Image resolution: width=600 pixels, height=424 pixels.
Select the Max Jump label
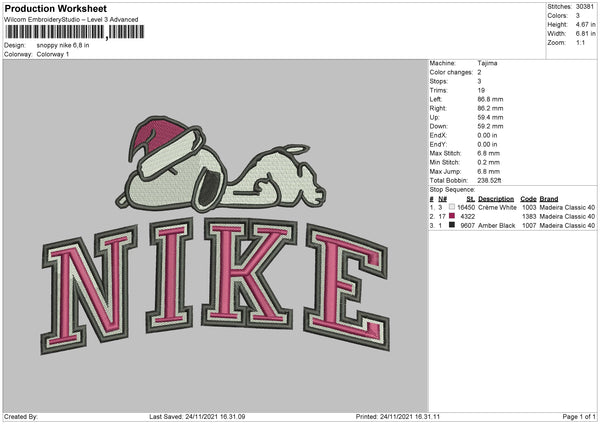coord(444,171)
